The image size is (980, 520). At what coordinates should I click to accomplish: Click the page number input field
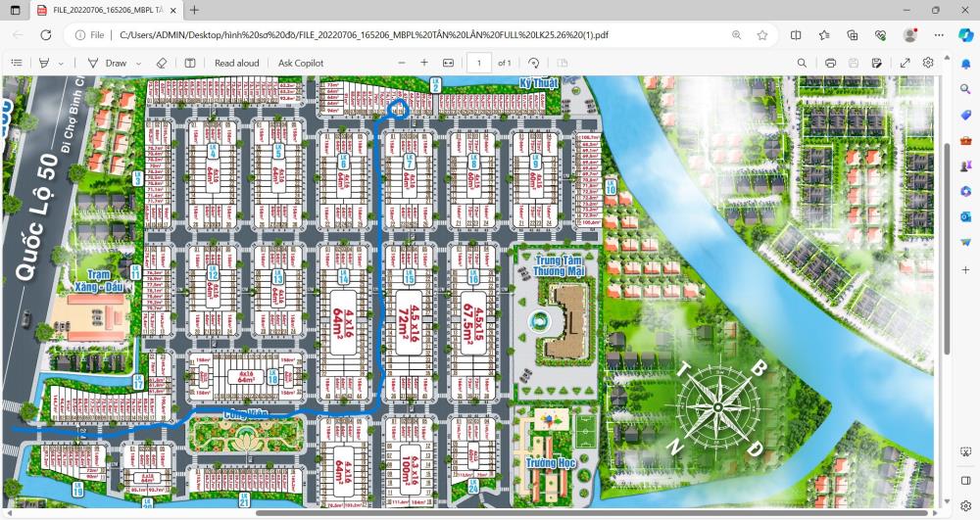tap(479, 63)
